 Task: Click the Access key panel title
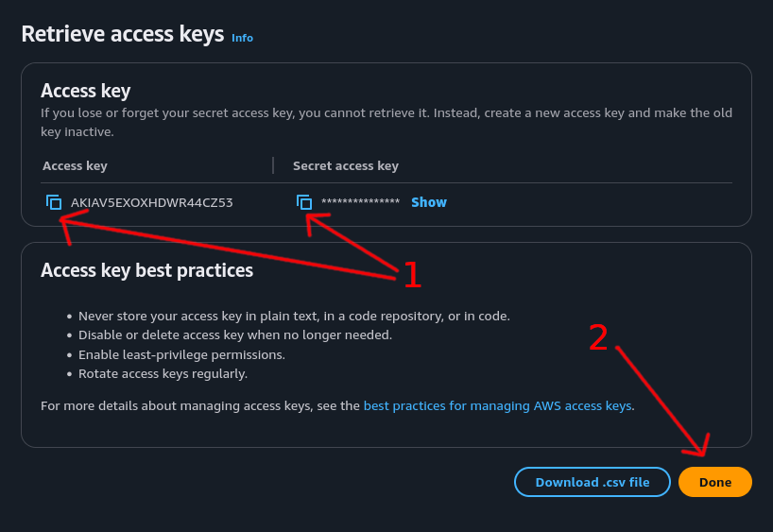click(x=85, y=91)
